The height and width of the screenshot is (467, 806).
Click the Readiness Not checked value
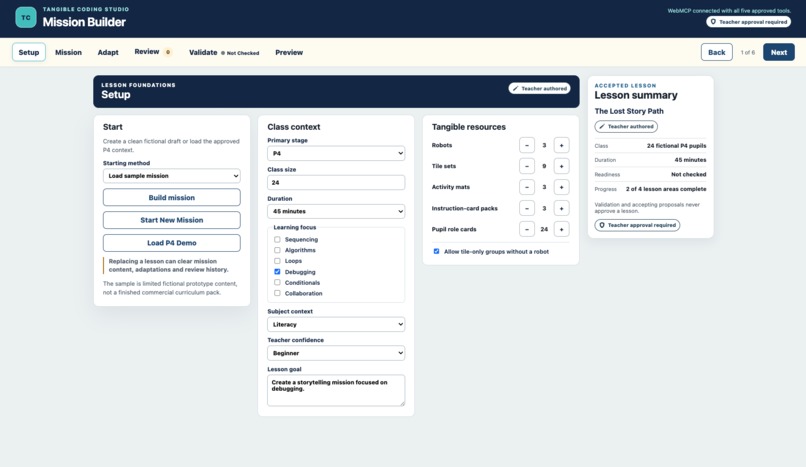pyautogui.click(x=688, y=175)
